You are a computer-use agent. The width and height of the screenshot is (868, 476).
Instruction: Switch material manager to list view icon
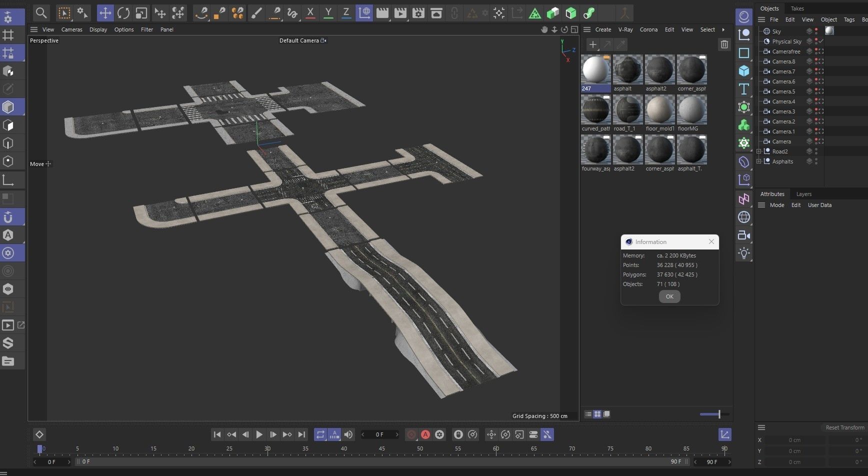(588, 414)
